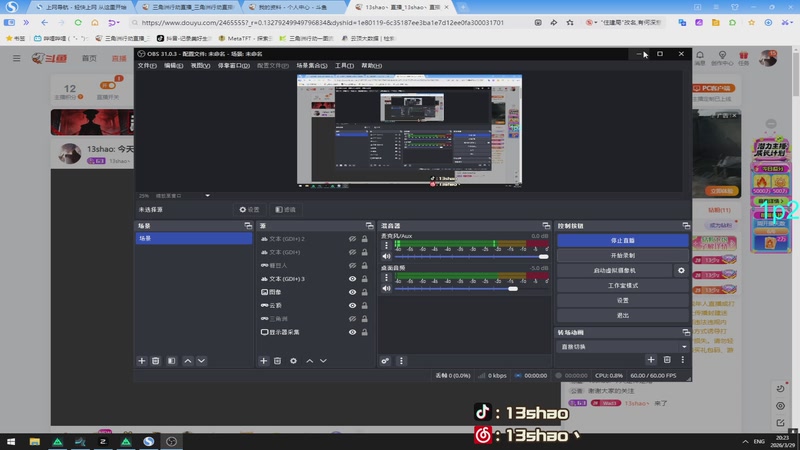Click the OBS preview thumbnail area
Image resolution: width=800 pixels, height=450 pixels.
coord(409,131)
